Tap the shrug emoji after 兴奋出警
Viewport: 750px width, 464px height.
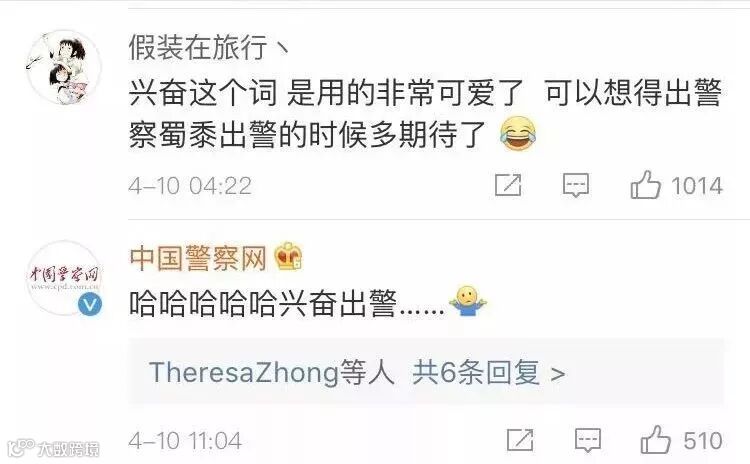pos(468,301)
